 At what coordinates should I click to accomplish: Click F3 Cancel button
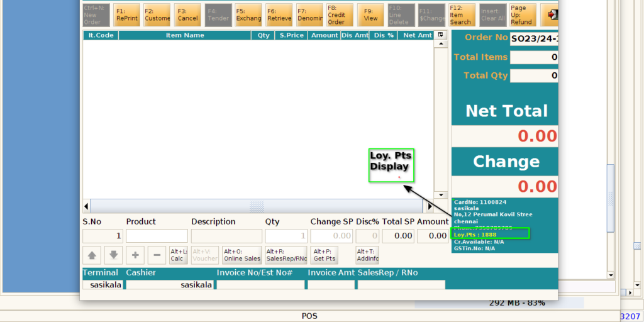click(187, 15)
